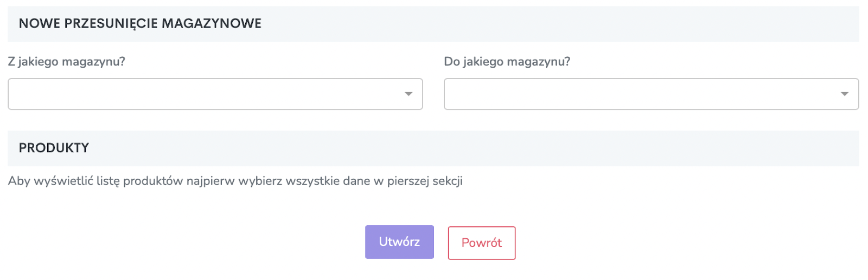Expand the destination warehouse combo box

651,94
